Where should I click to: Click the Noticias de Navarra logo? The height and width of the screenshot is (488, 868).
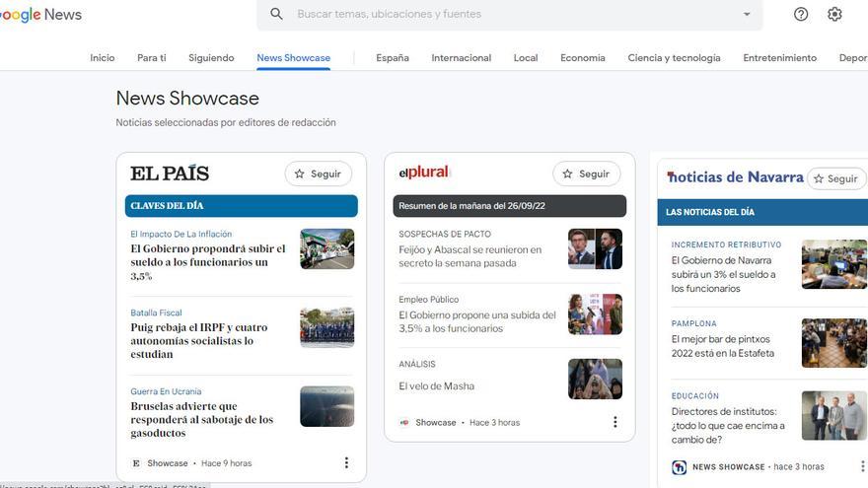735,177
